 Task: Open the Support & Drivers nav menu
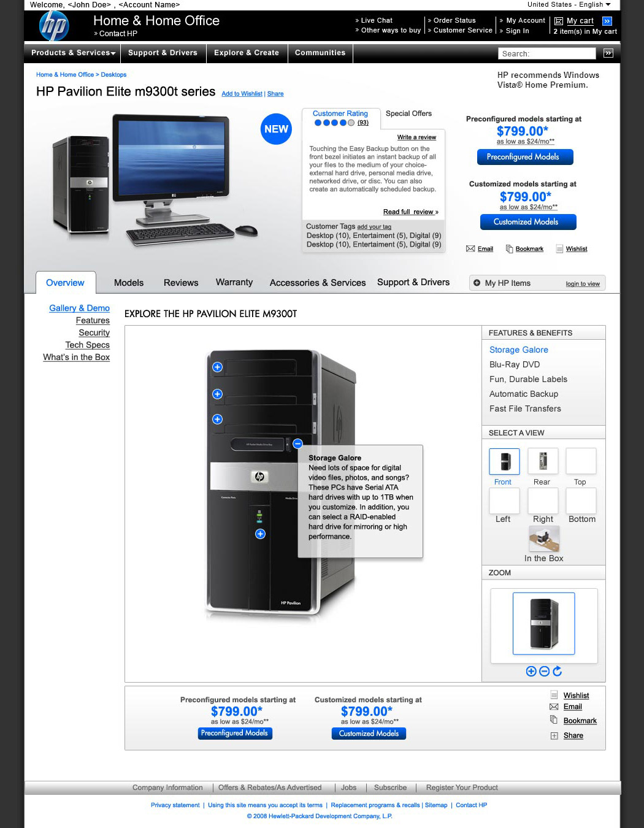[163, 53]
